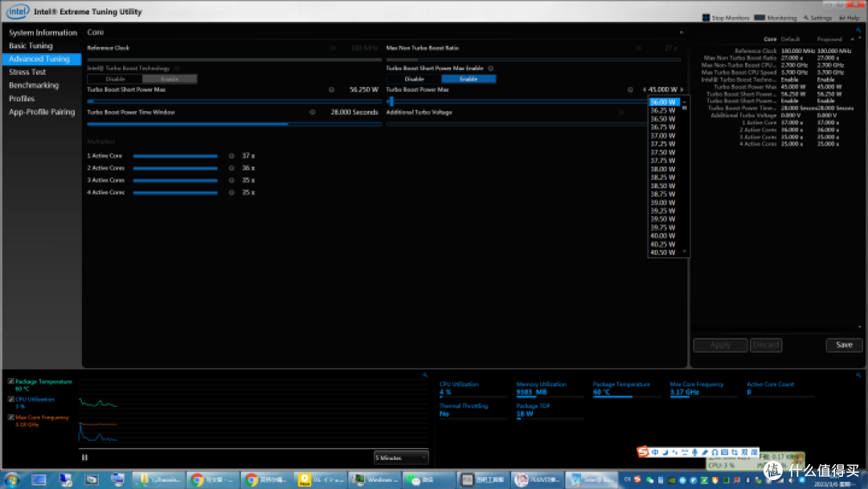Open Profiles in the sidebar
868x489 pixels.
click(x=22, y=99)
